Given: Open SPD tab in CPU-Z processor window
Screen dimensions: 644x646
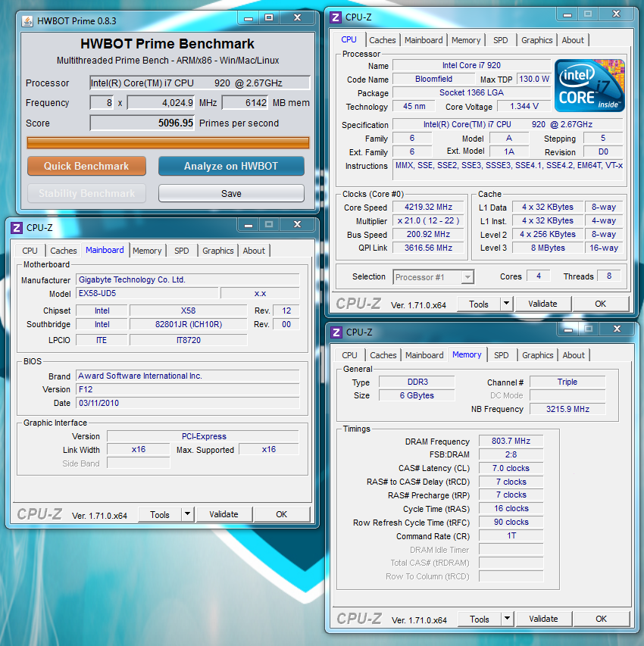Looking at the screenshot, I should coord(501,40).
